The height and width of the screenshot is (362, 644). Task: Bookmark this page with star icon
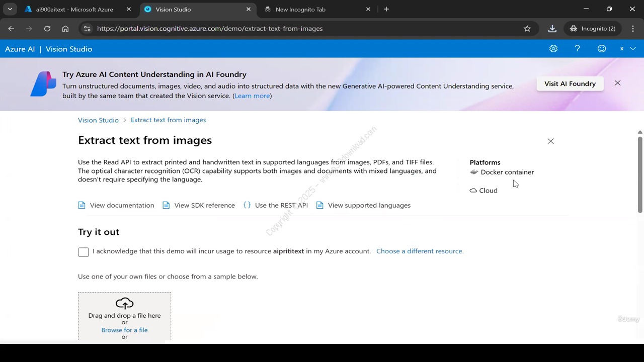click(527, 29)
